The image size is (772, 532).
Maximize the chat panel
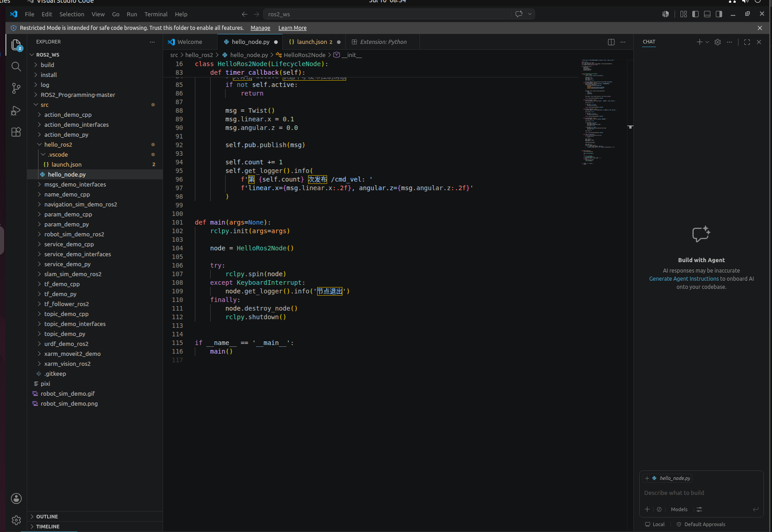pyautogui.click(x=747, y=42)
